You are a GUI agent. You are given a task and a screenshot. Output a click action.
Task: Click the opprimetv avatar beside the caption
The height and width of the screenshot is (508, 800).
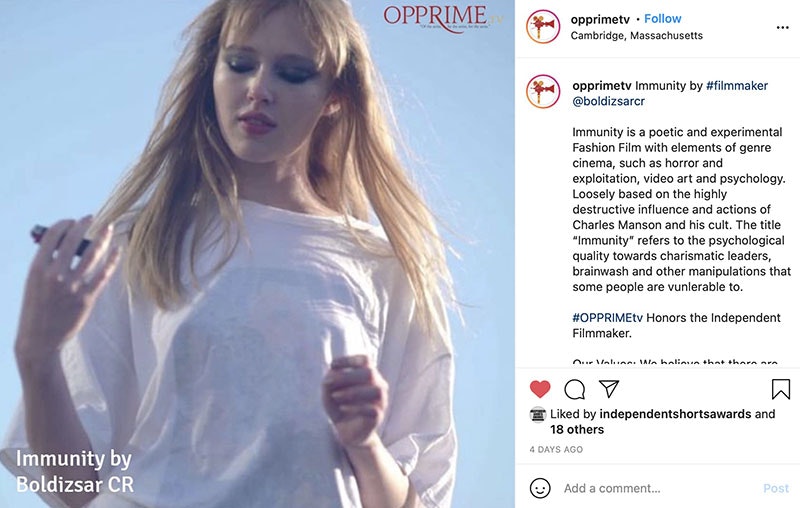(x=543, y=91)
